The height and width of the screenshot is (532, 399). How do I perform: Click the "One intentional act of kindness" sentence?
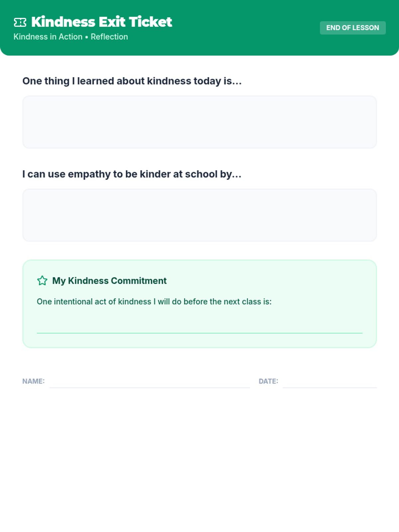154,302
